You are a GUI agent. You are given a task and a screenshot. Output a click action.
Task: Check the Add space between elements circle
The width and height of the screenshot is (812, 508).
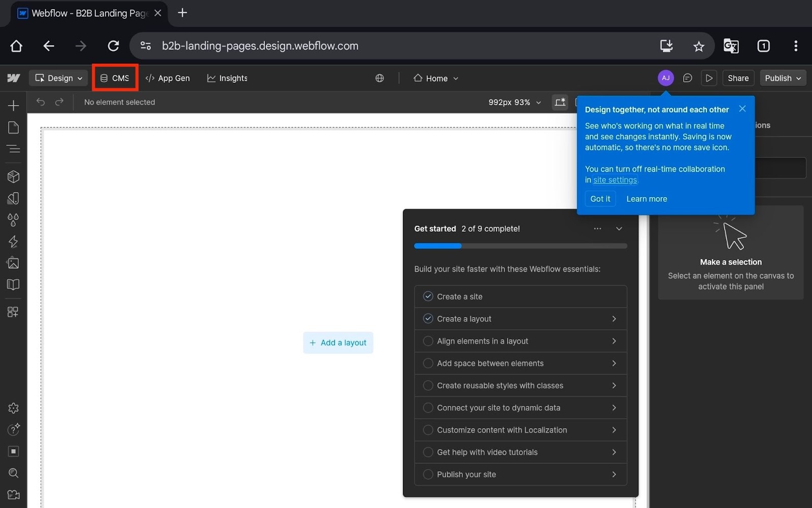coord(428,363)
